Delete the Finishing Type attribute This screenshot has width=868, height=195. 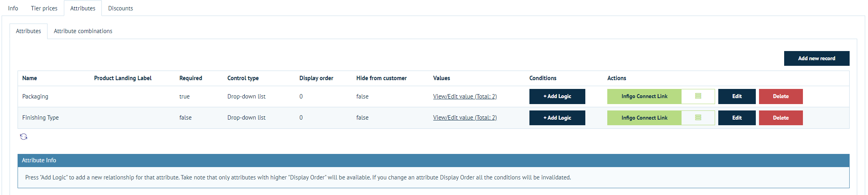[781, 118]
